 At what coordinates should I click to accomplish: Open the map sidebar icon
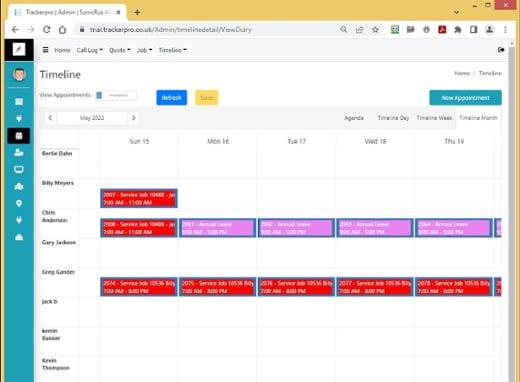click(x=19, y=186)
